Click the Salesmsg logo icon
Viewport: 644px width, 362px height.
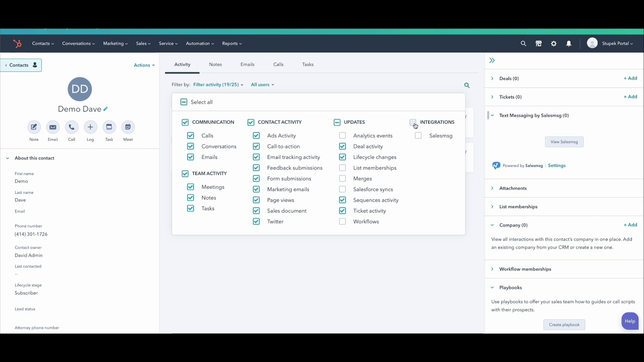(x=496, y=165)
